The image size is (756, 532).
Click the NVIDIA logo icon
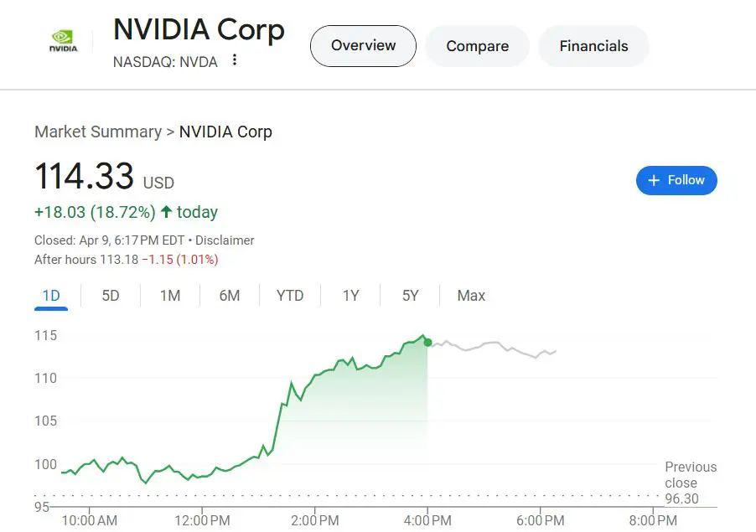63,41
